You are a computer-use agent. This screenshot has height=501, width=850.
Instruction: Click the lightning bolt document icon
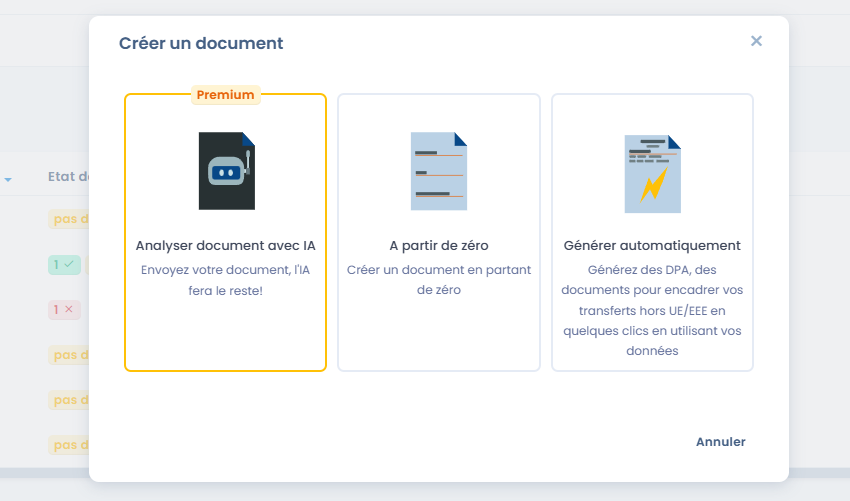(x=652, y=172)
